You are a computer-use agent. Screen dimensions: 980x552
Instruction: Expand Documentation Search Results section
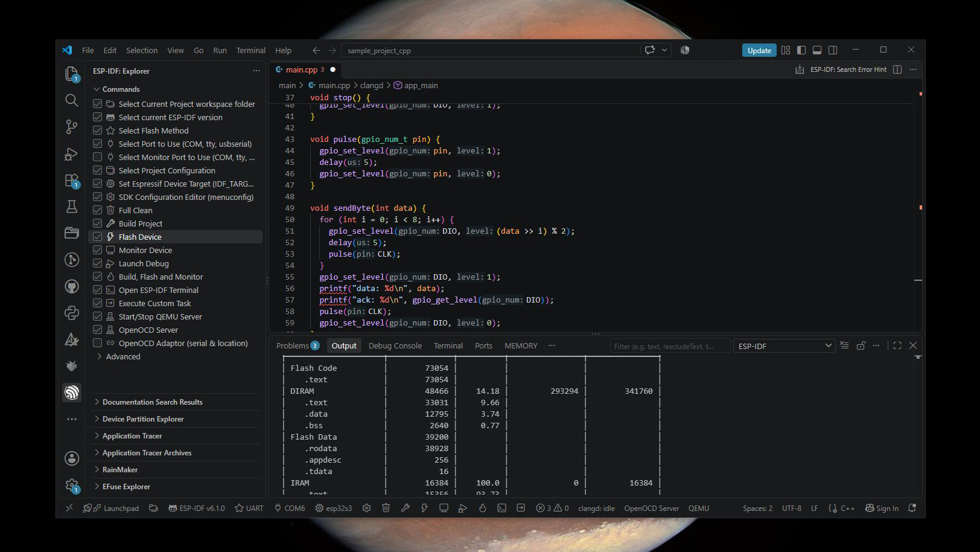(152, 402)
